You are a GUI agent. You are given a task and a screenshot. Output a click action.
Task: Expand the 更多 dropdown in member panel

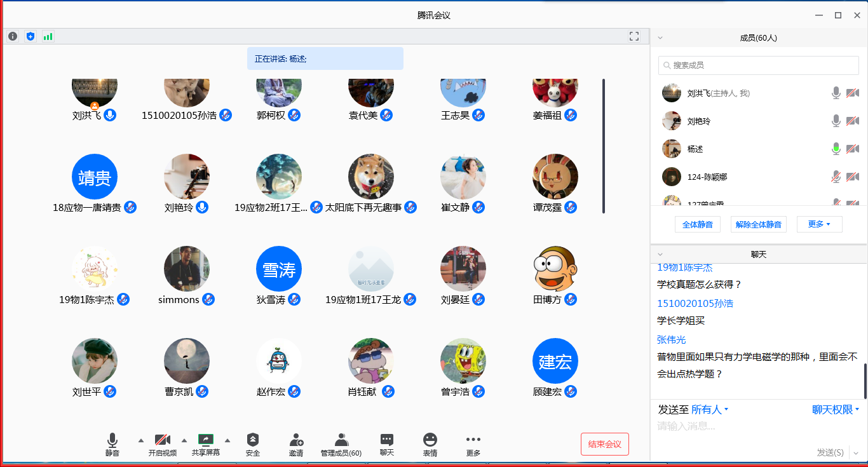click(819, 224)
